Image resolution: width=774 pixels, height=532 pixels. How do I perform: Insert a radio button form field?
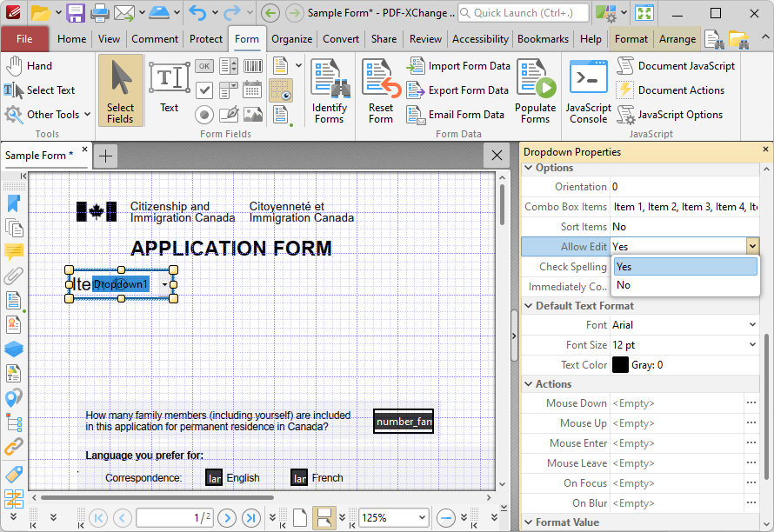point(204,115)
